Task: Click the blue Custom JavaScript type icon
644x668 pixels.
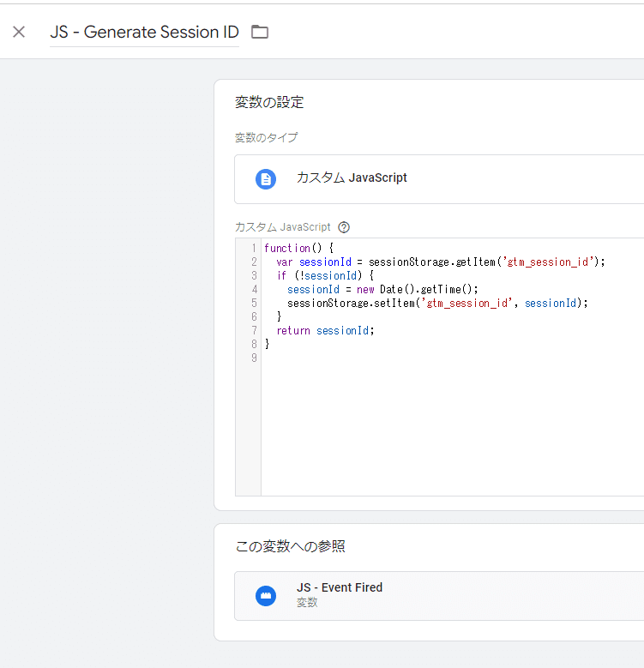Action: (266, 179)
